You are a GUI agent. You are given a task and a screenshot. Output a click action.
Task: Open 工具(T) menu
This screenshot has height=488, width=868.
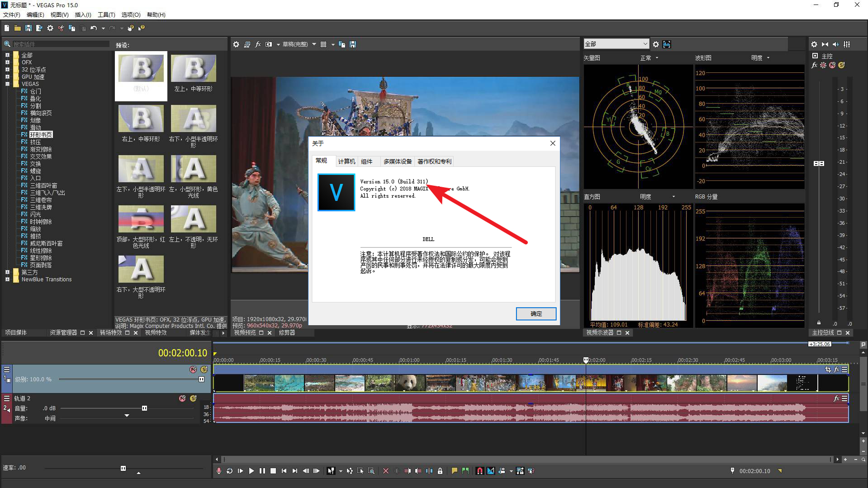tap(106, 14)
